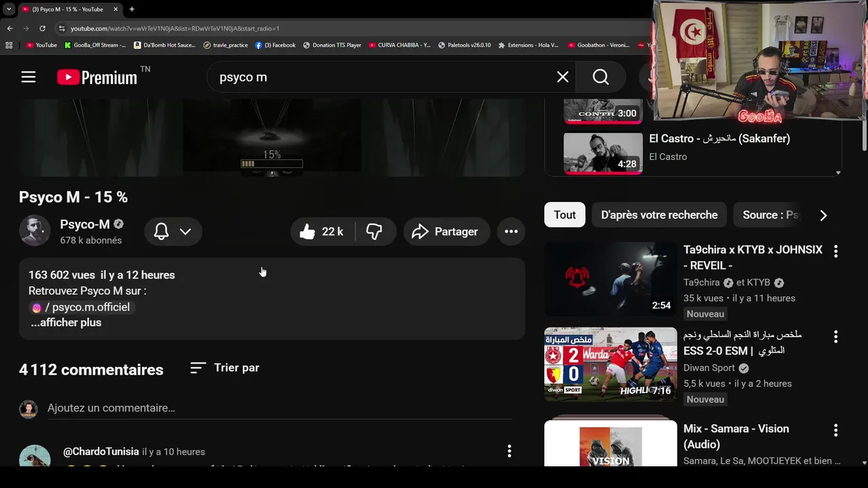The height and width of the screenshot is (488, 868).
Task: Open options for Ta9chira REVEIL video
Action: coord(835,251)
